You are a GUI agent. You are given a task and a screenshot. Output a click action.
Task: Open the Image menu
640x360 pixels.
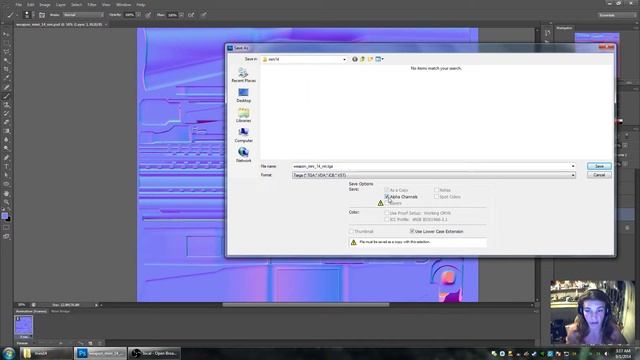click(45, 5)
